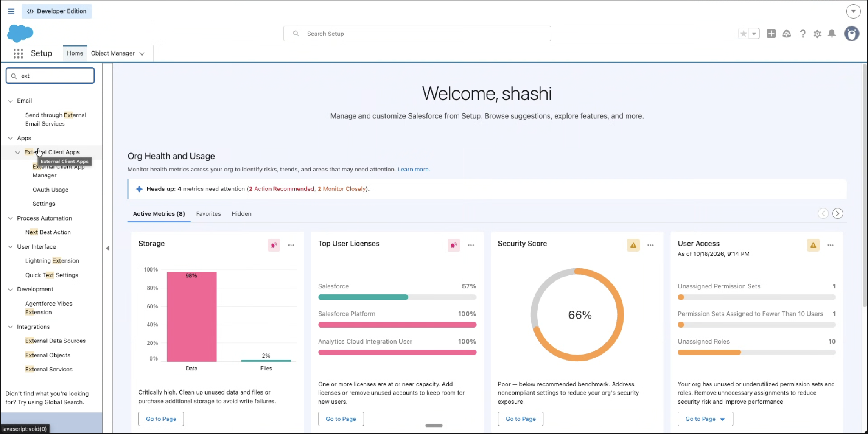Collapse the User Interface section
This screenshot has width=868, height=434.
[10, 247]
